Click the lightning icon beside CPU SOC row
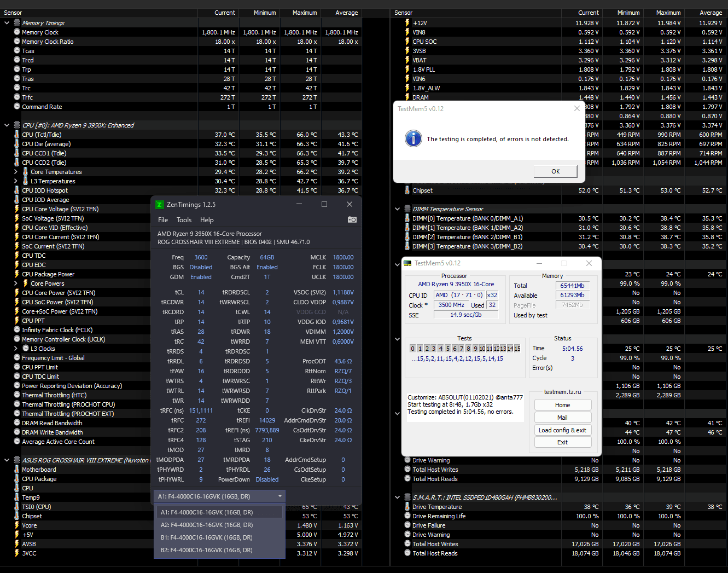The height and width of the screenshot is (573, 728). pos(407,42)
